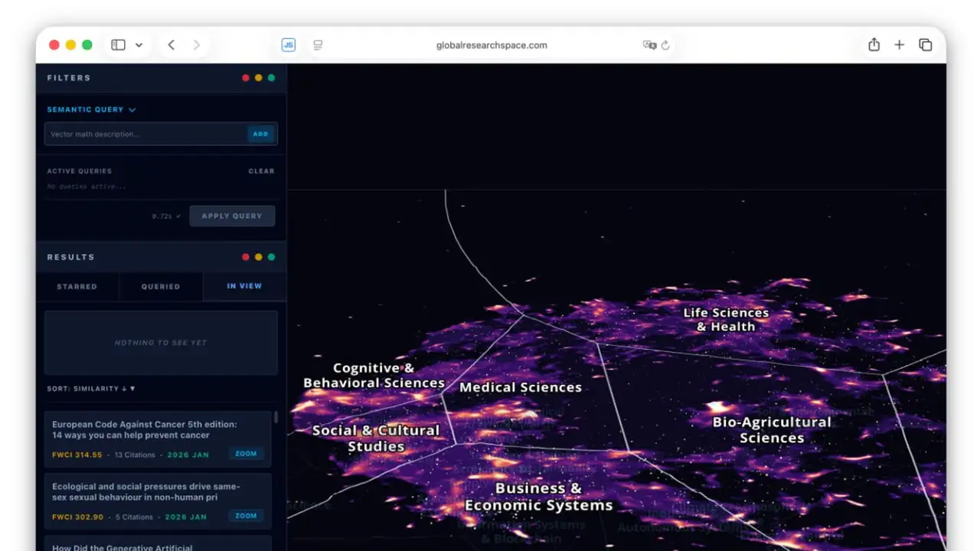Viewport: 980px width, 551px height.
Task: Click the yellow dot in Filters panel header
Action: point(259,78)
